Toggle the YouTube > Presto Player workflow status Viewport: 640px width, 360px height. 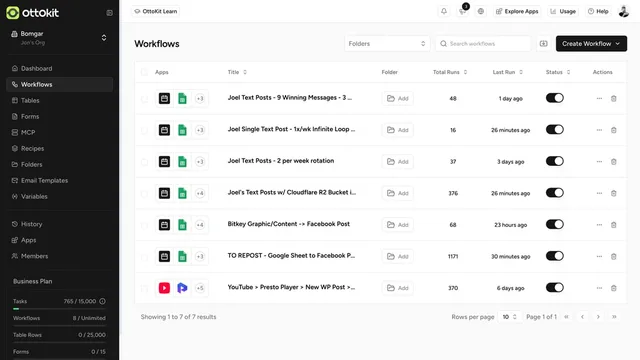[555, 287]
